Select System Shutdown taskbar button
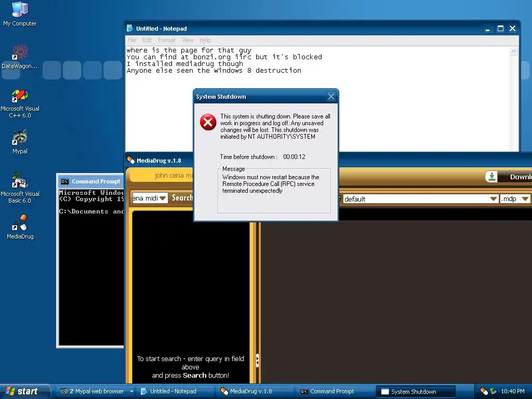 coord(416,392)
